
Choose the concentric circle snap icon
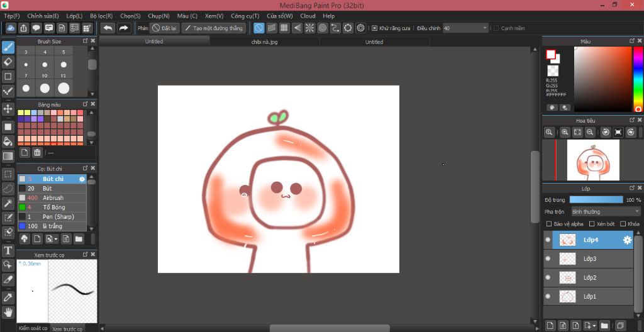coord(323,28)
